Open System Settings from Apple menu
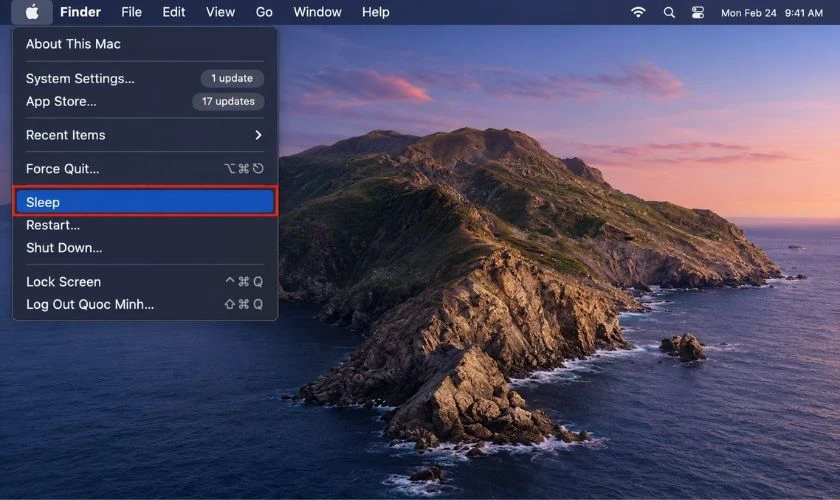 point(145,79)
